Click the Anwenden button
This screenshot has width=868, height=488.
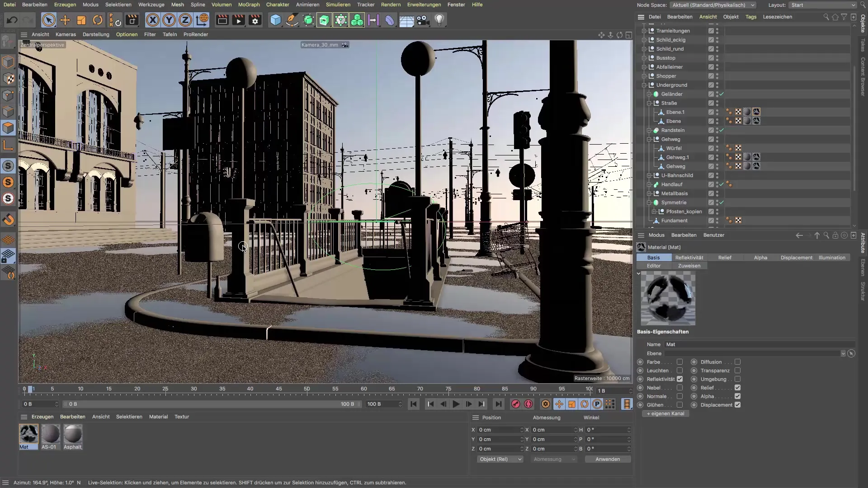click(608, 459)
